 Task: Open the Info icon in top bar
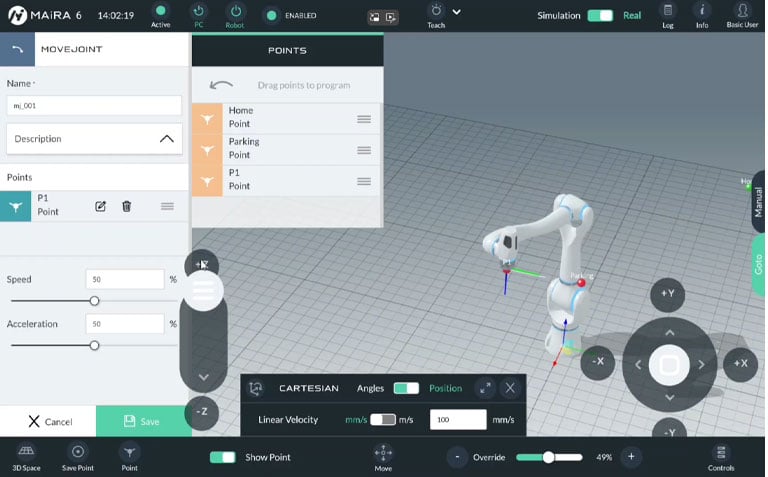coord(702,15)
